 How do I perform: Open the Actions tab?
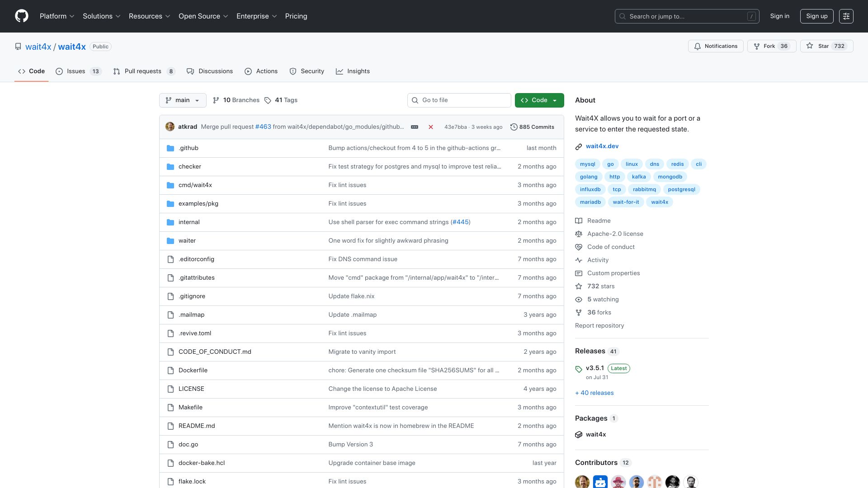[261, 71]
